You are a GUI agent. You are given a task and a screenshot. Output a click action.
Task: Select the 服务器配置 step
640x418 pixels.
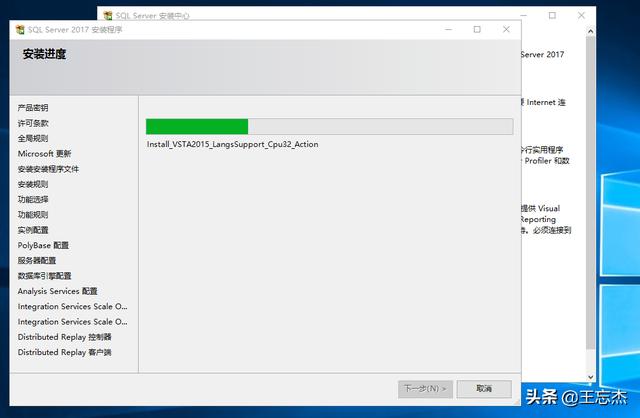click(x=37, y=260)
